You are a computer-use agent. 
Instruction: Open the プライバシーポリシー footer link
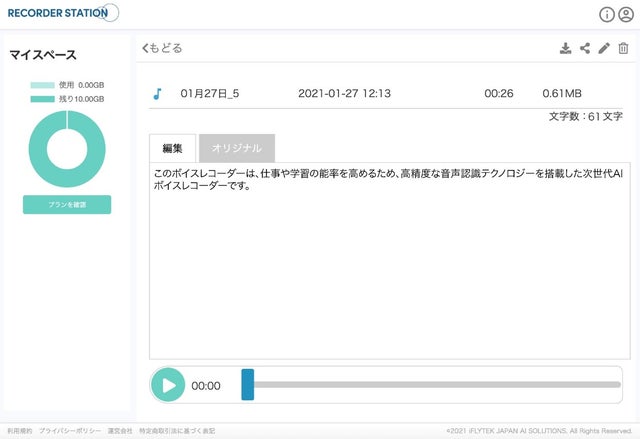pos(70,430)
